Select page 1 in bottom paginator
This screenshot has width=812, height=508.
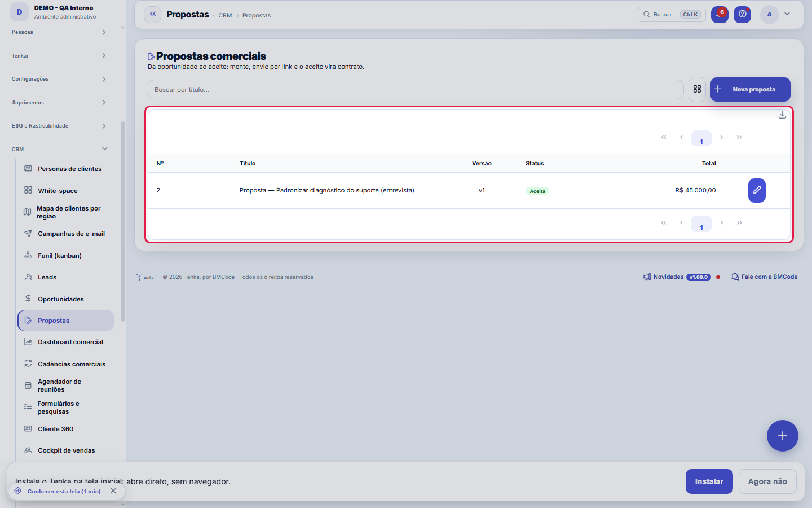click(x=701, y=224)
